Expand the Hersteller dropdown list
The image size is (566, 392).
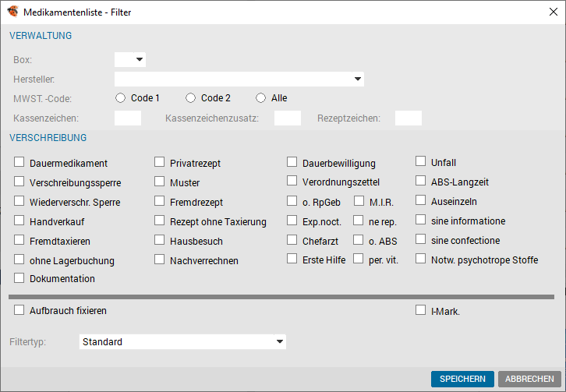(357, 79)
